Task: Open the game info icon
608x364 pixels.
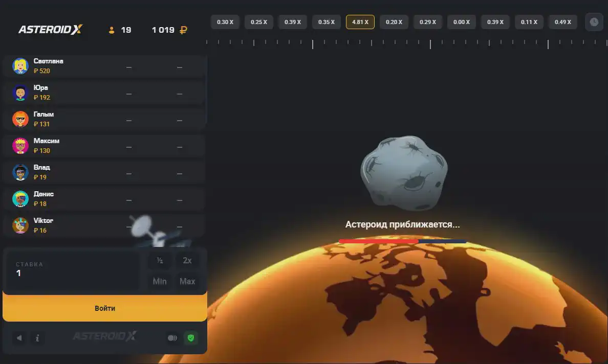Action: (37, 338)
